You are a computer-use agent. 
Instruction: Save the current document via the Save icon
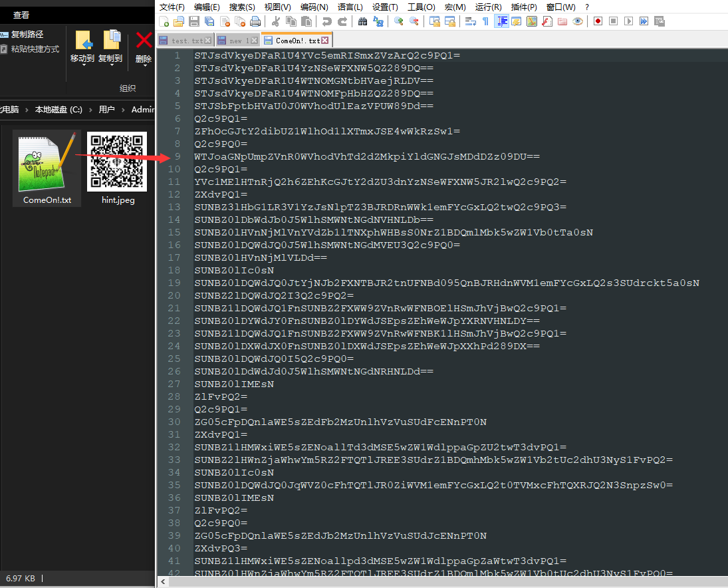click(195, 21)
